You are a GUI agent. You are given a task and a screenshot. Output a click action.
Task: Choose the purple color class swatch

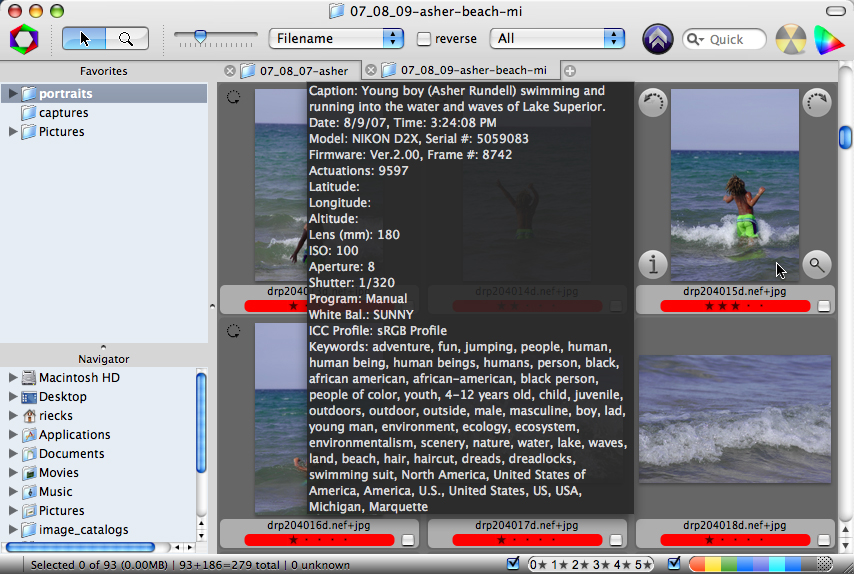760,564
